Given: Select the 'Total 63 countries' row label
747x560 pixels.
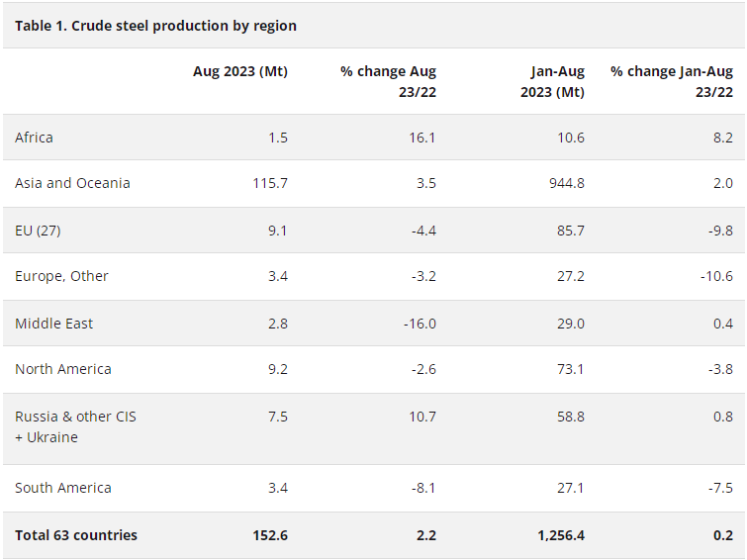Looking at the screenshot, I should tap(76, 535).
